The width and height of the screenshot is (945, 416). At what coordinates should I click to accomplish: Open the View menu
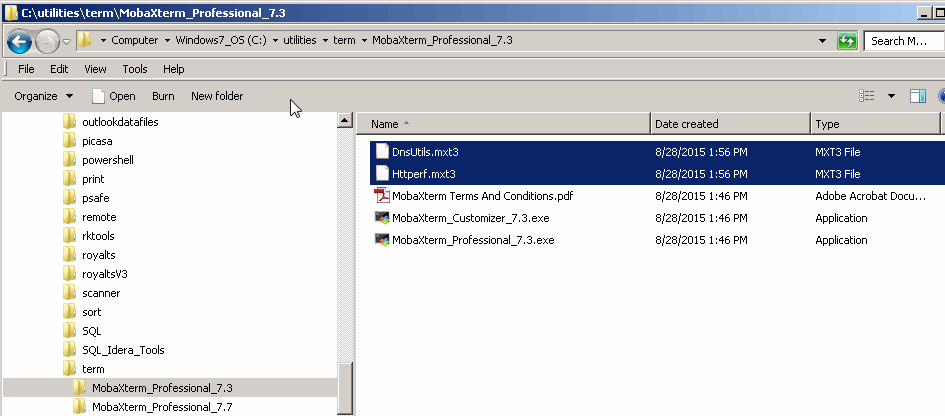point(95,69)
